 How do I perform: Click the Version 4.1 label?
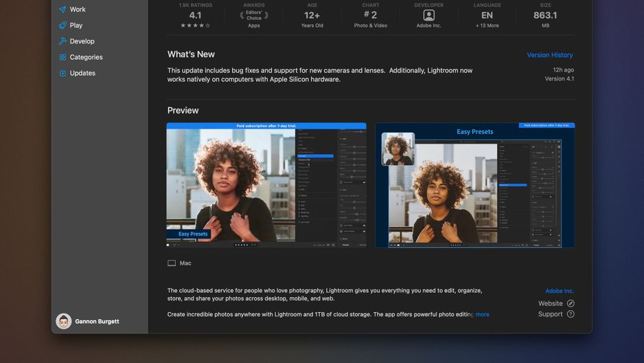coord(560,78)
